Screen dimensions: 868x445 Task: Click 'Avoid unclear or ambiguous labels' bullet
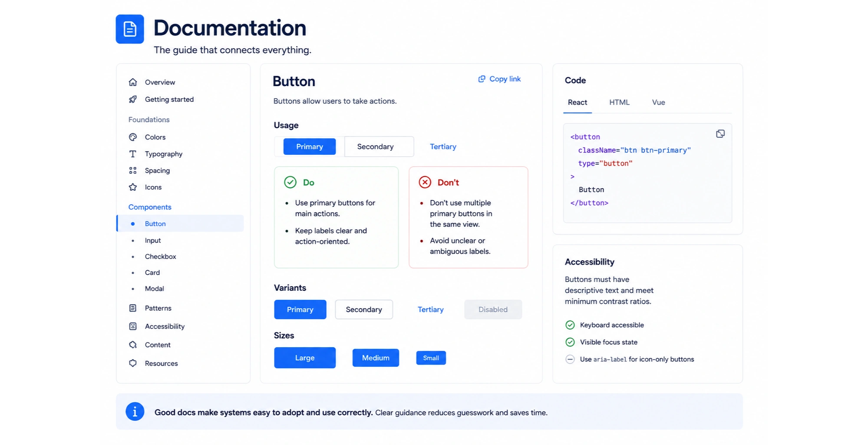[x=460, y=246]
